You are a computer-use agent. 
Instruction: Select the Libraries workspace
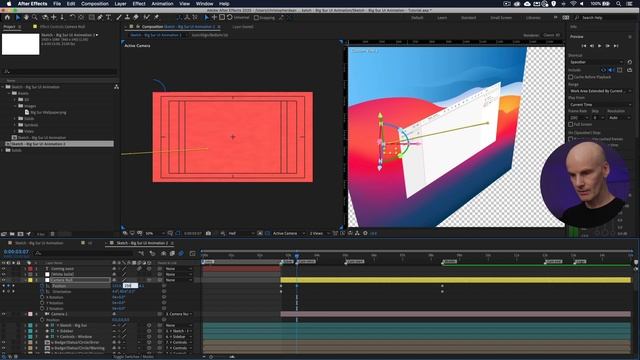(x=533, y=18)
